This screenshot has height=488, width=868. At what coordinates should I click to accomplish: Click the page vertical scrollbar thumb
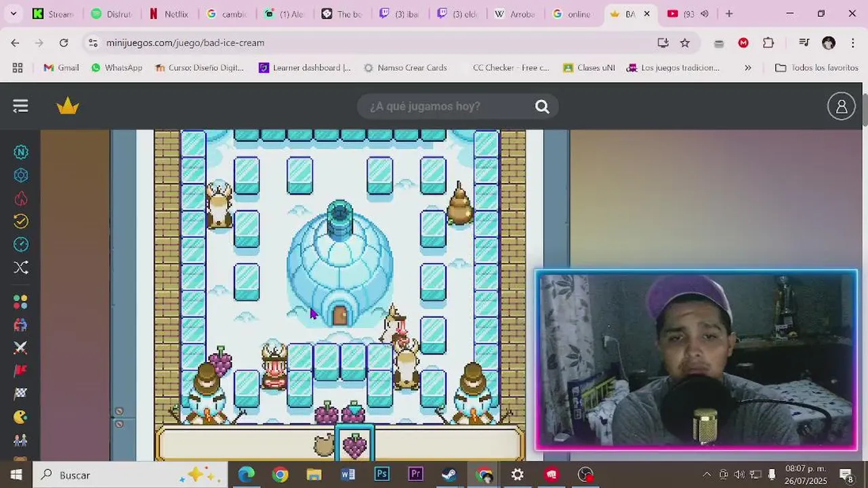(x=864, y=108)
